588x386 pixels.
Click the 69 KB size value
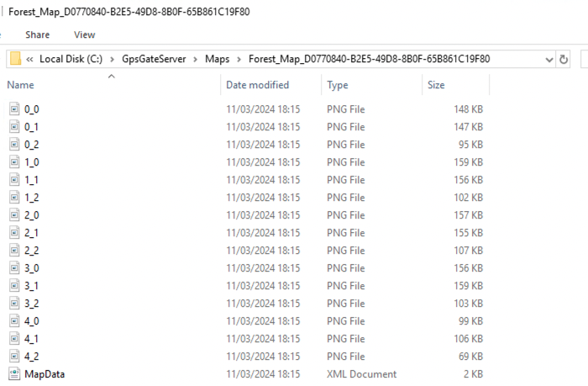click(x=470, y=357)
